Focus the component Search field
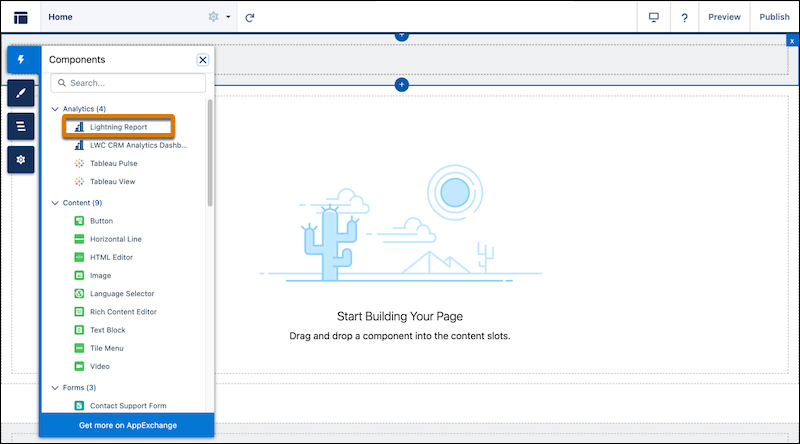The height and width of the screenshot is (444, 800). point(128,83)
